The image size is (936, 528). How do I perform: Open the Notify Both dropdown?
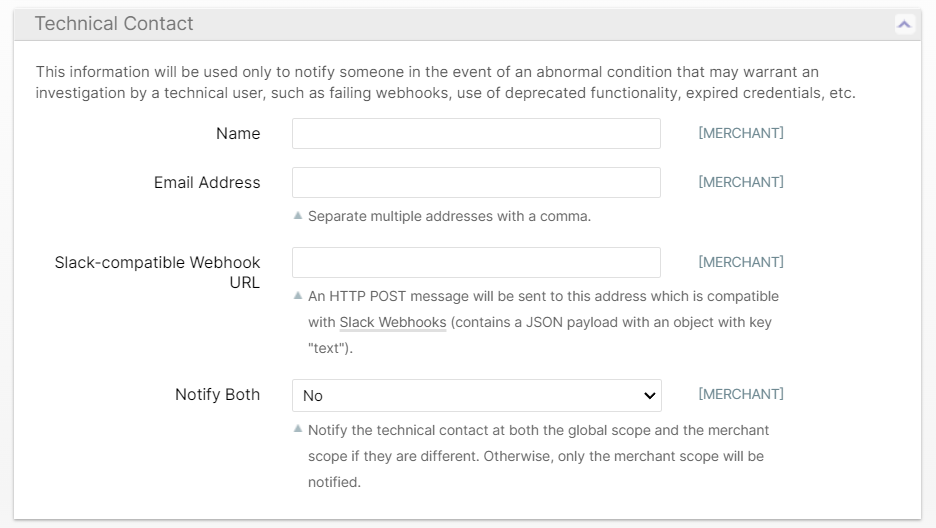(x=476, y=395)
